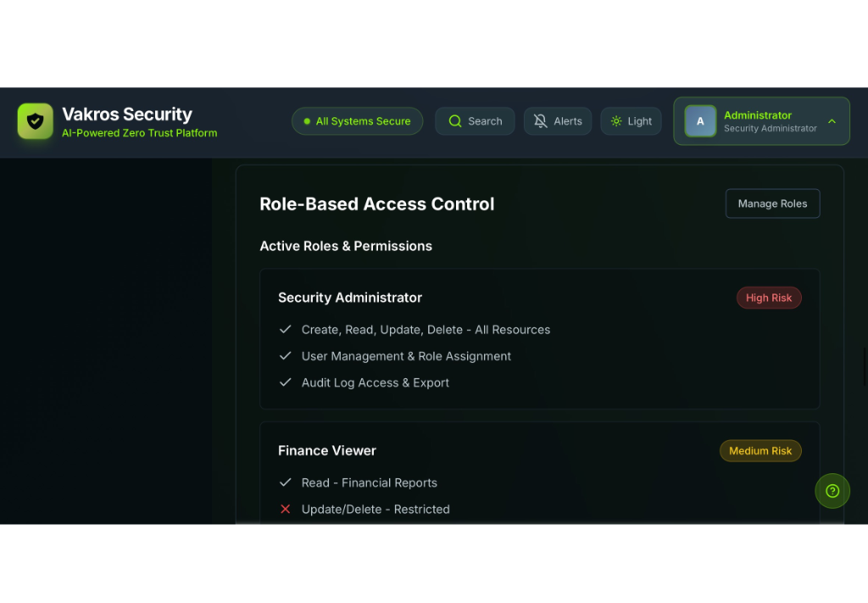
Task: Click the Medium Risk badge
Action: [760, 450]
